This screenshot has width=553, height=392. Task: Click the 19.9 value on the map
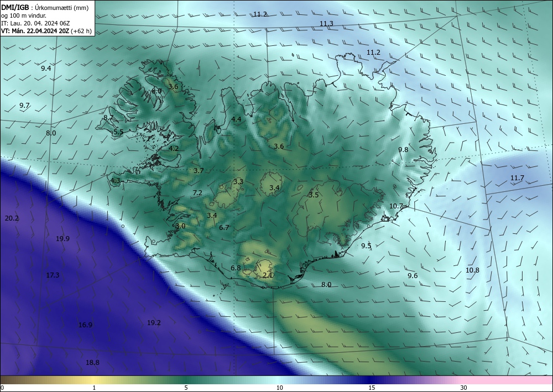coord(63,239)
